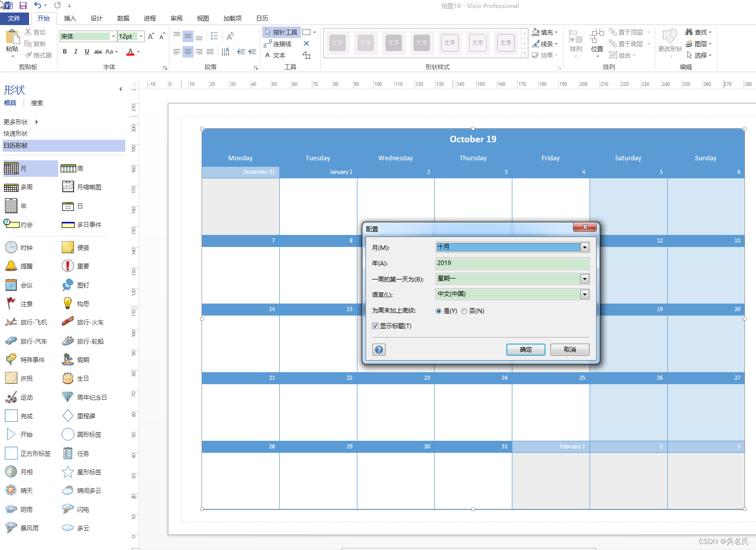756x550 pixels.
Task: Expand the 更多形状 more shapes menu
Action: [x=21, y=122]
